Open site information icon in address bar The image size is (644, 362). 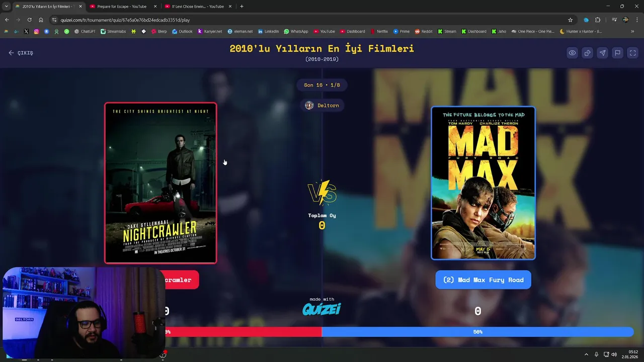pyautogui.click(x=54, y=20)
